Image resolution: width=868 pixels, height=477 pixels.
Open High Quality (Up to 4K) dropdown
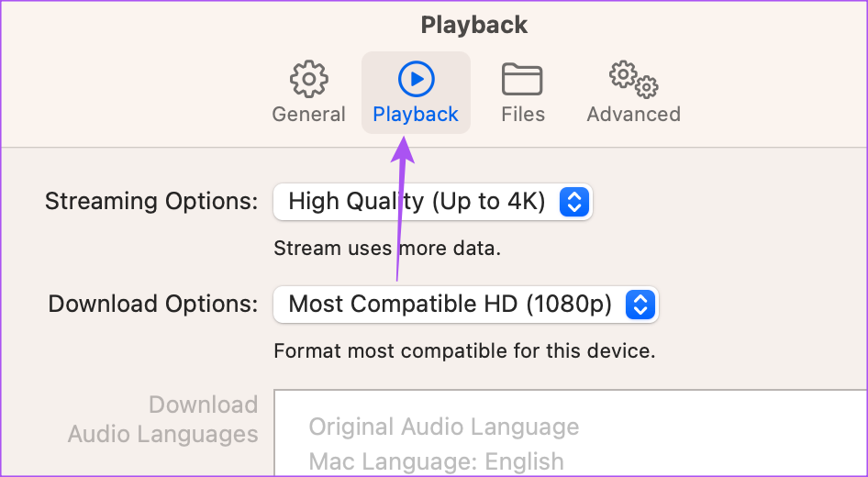[433, 202]
